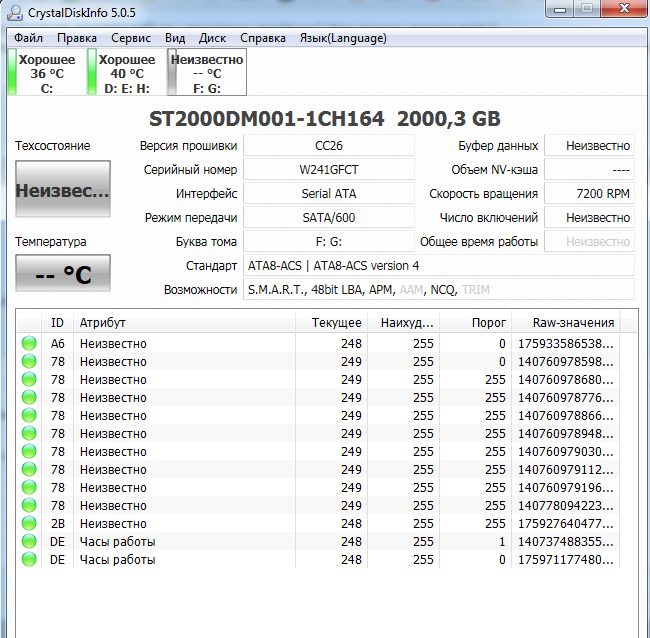Click the serial number field W241GFCT
The width and height of the screenshot is (650, 638).
click(x=329, y=170)
